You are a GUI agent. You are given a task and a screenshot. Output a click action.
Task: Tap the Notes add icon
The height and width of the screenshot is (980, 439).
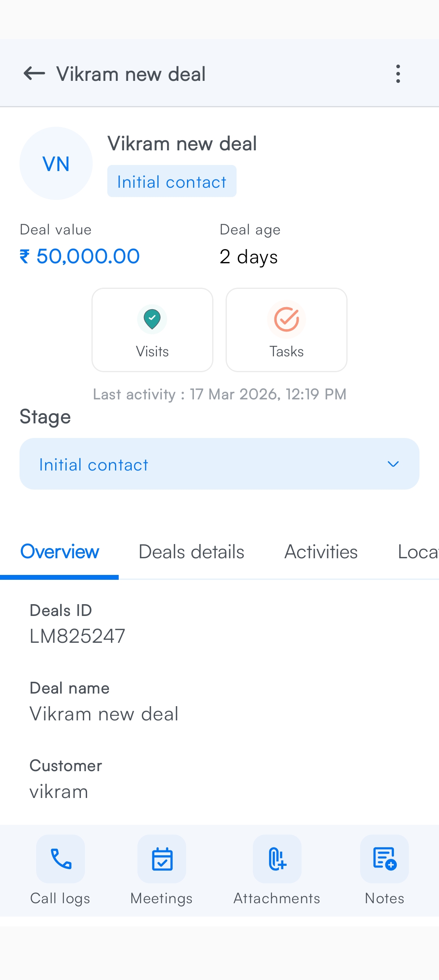click(385, 859)
